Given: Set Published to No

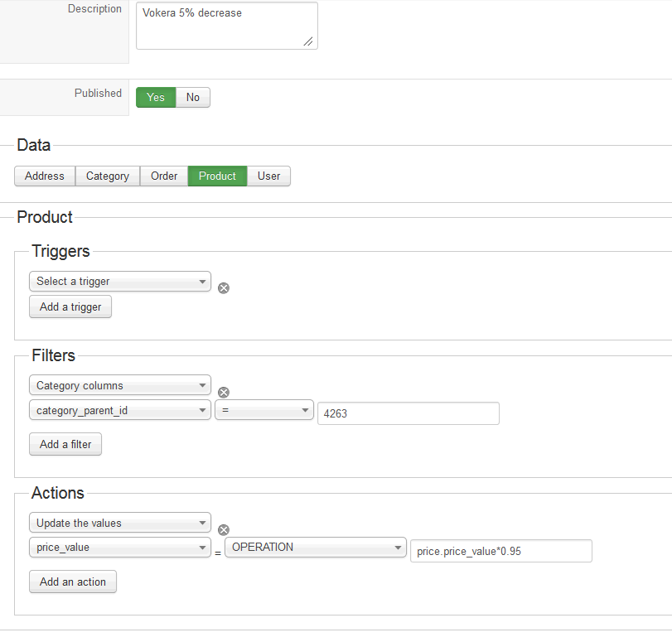Looking at the screenshot, I should pos(193,98).
